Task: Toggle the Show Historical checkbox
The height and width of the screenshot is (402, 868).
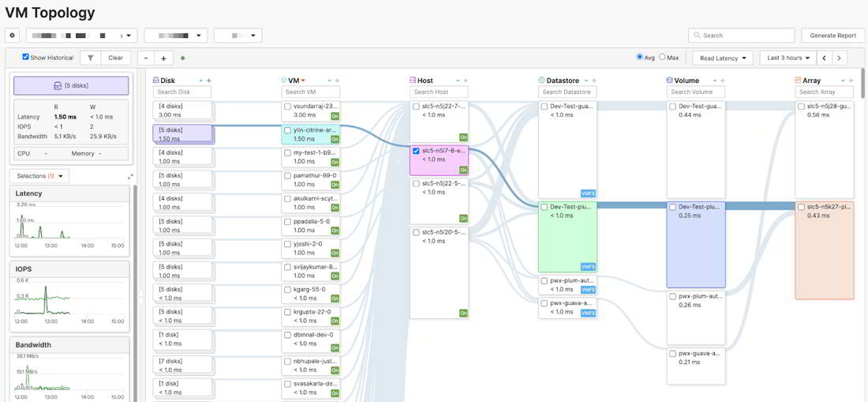Action: point(25,57)
